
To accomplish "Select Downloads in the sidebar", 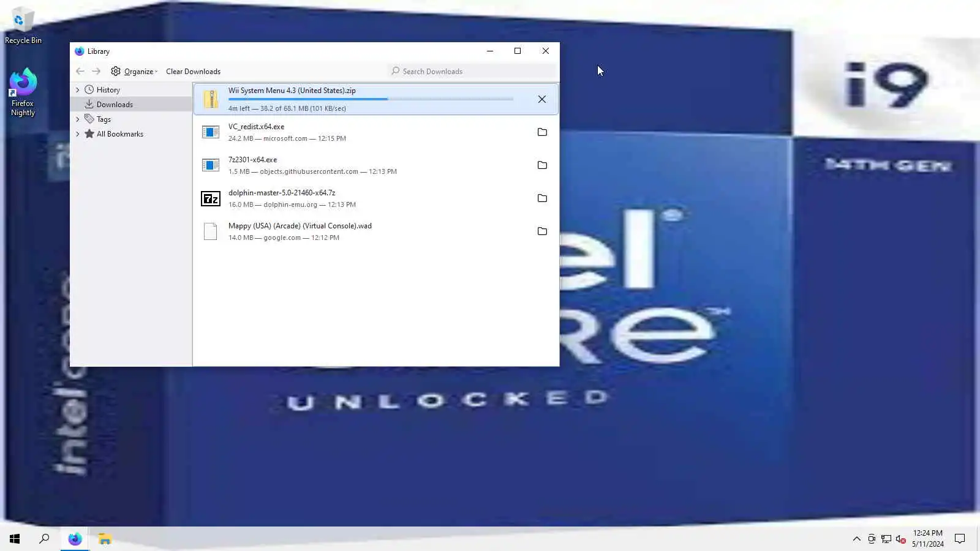I will tap(115, 105).
